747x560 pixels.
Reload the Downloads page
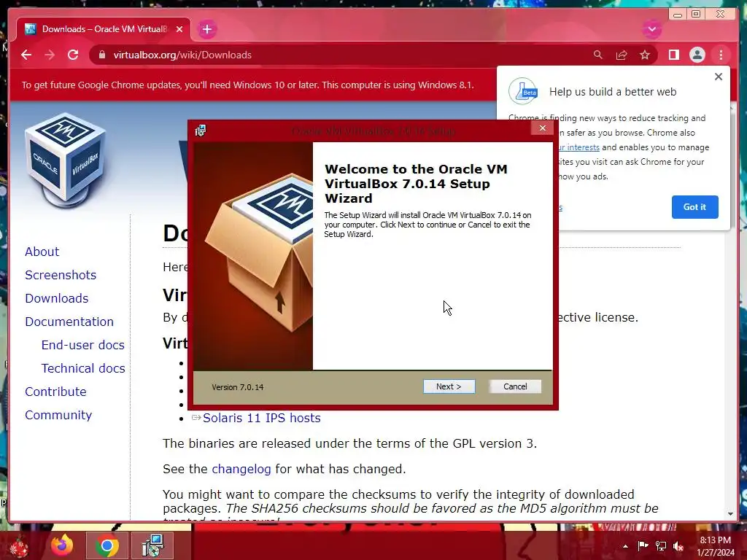pos(73,55)
